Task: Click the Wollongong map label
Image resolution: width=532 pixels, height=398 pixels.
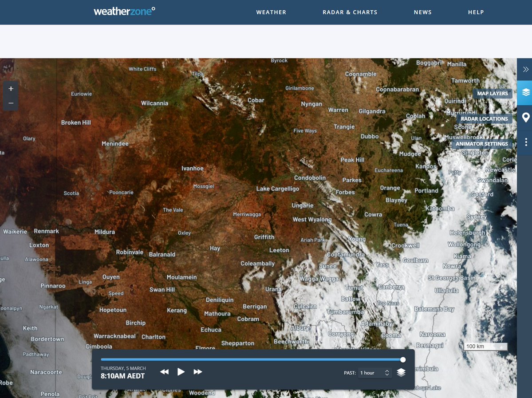Action: click(464, 244)
